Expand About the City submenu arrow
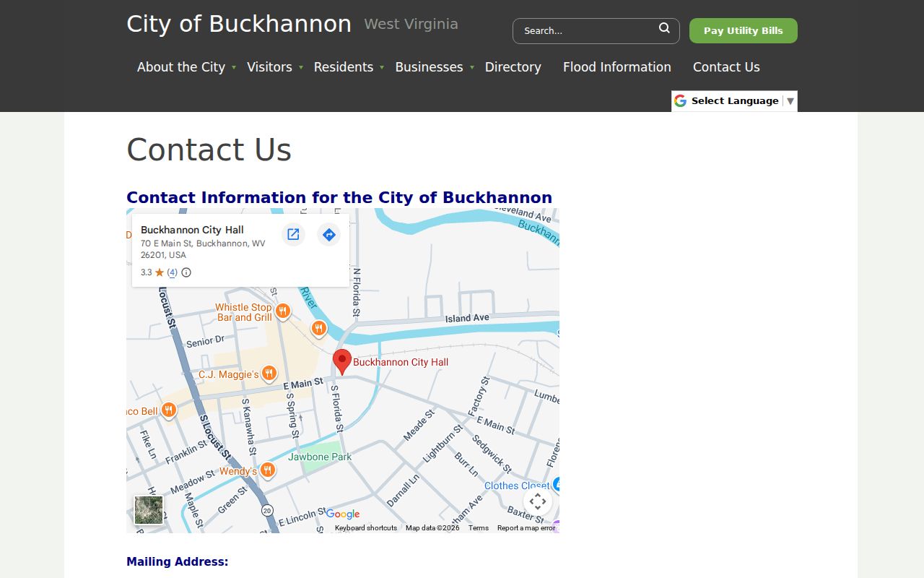 [234, 67]
